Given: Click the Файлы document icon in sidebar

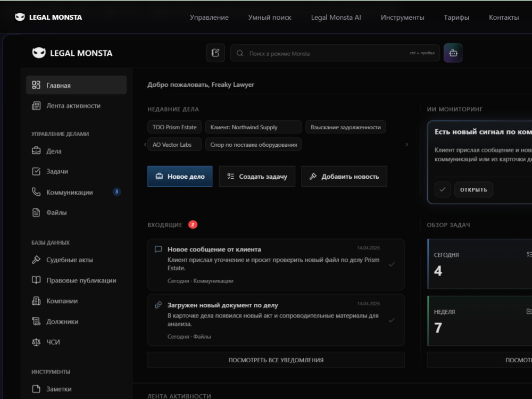Looking at the screenshot, I should click(x=36, y=212).
